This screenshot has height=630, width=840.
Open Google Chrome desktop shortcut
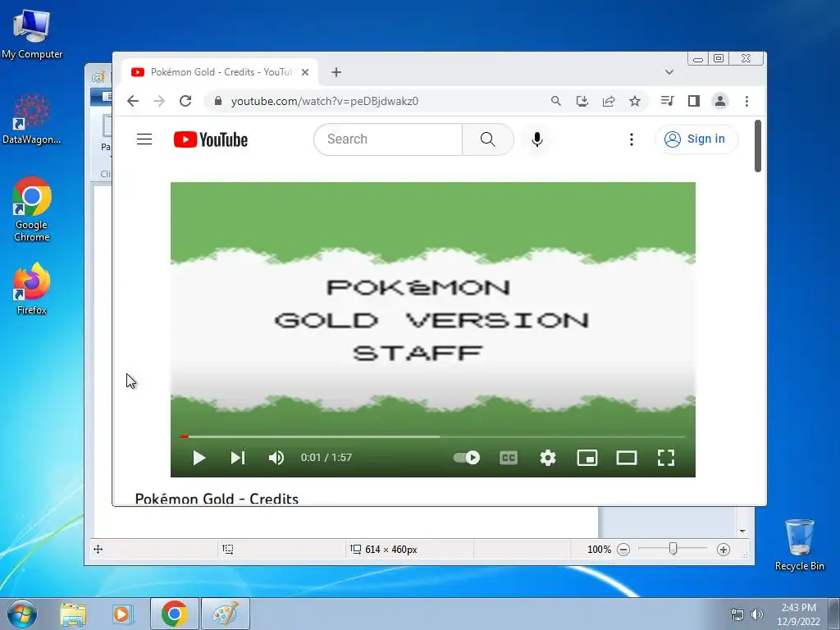32,209
